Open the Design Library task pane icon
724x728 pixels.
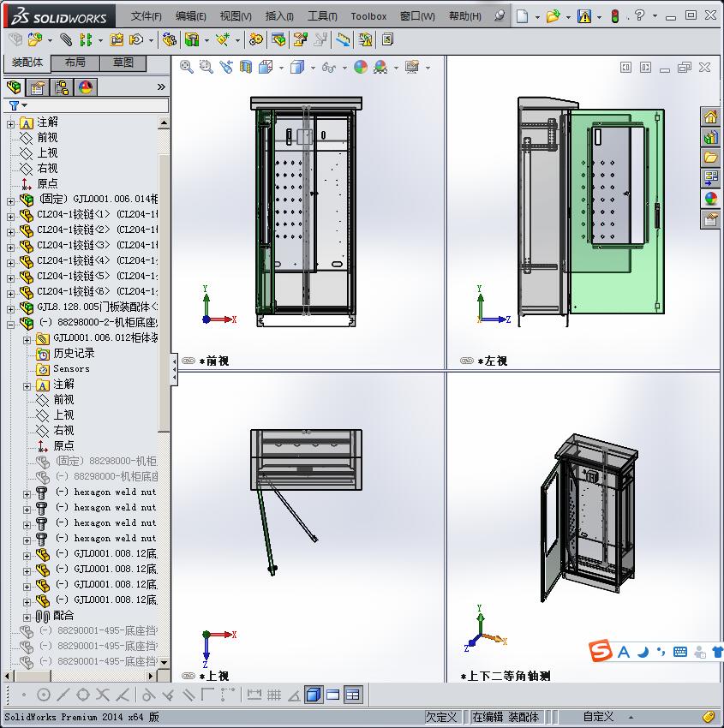click(x=710, y=137)
